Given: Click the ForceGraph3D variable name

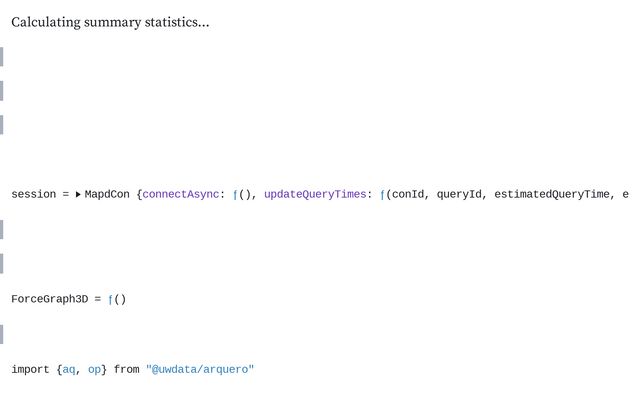Looking at the screenshot, I should [49, 299].
